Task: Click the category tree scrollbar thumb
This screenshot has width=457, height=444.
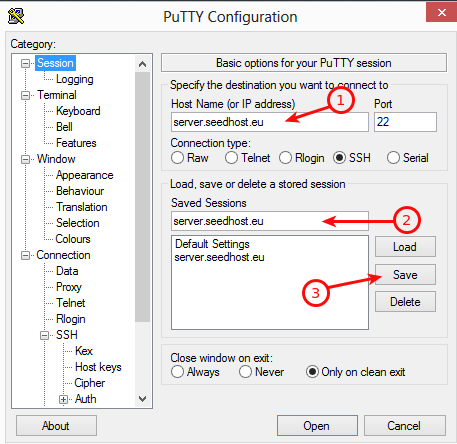Action: click(142, 197)
